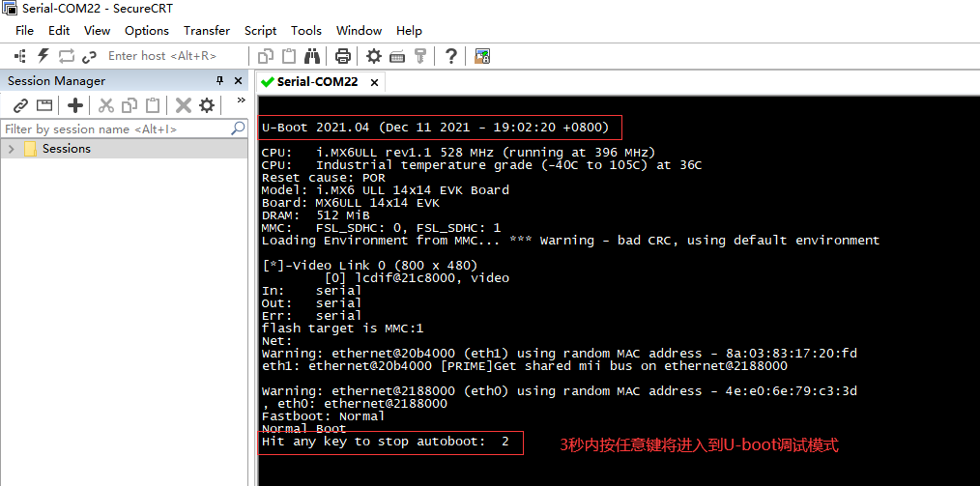
Task: Click the Quick Connect lightning icon
Action: click(x=43, y=56)
